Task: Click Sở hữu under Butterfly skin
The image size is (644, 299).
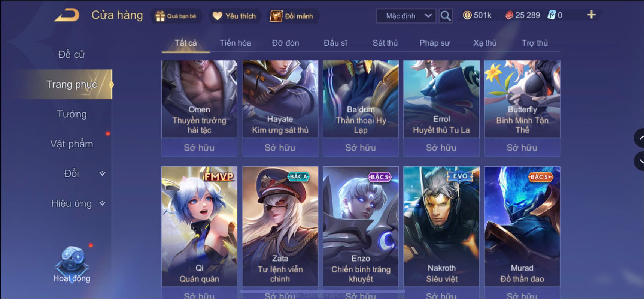Action: click(522, 147)
